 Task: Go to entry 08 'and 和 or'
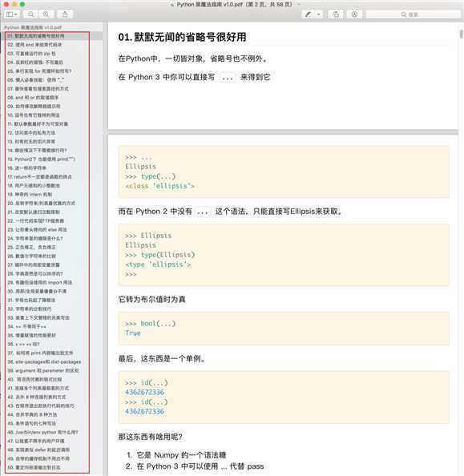tap(33, 98)
